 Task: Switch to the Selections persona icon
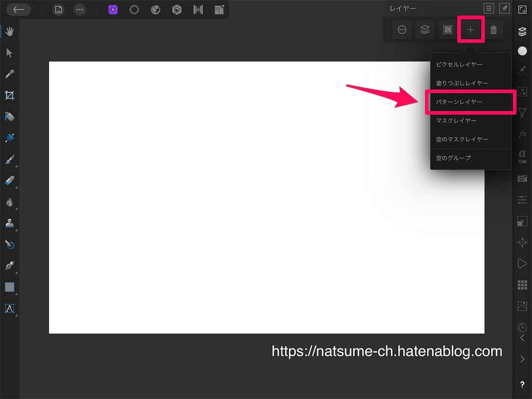coord(135,9)
